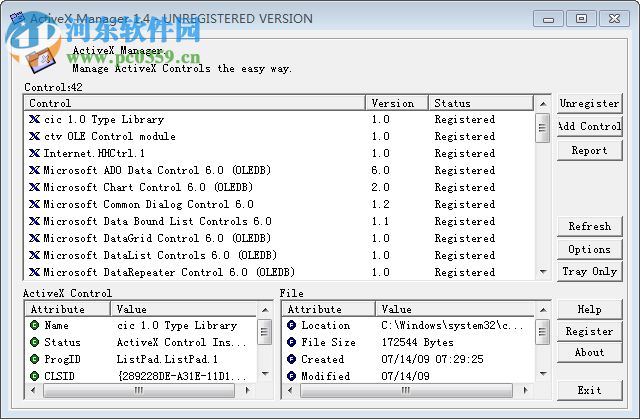640x419 pixels.
Task: Click Registered status of DataRepeater Control row
Action: [464, 272]
